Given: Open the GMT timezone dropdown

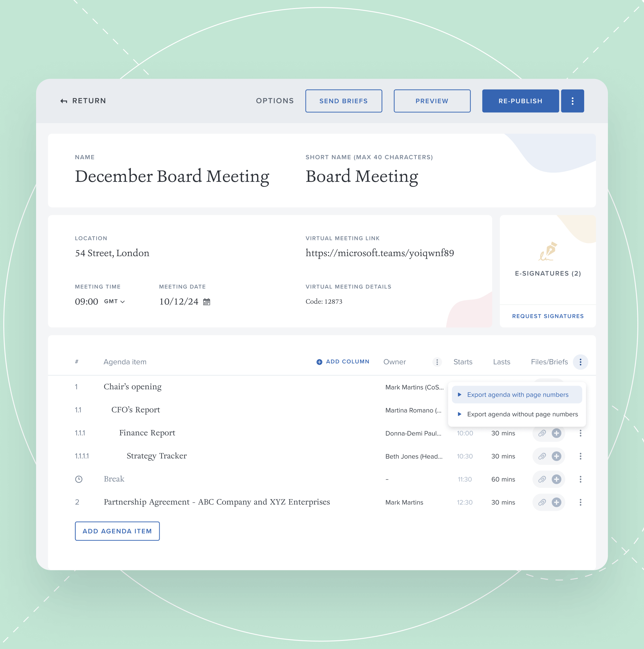Looking at the screenshot, I should tap(115, 301).
